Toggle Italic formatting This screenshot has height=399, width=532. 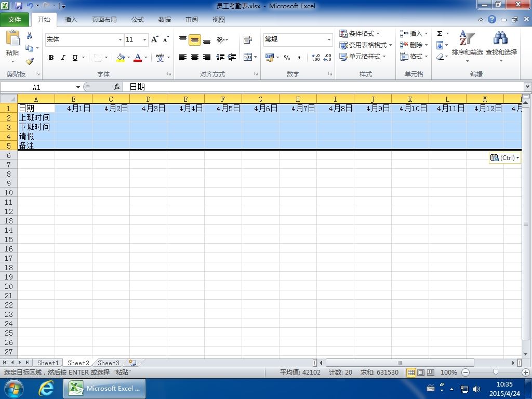tap(63, 58)
